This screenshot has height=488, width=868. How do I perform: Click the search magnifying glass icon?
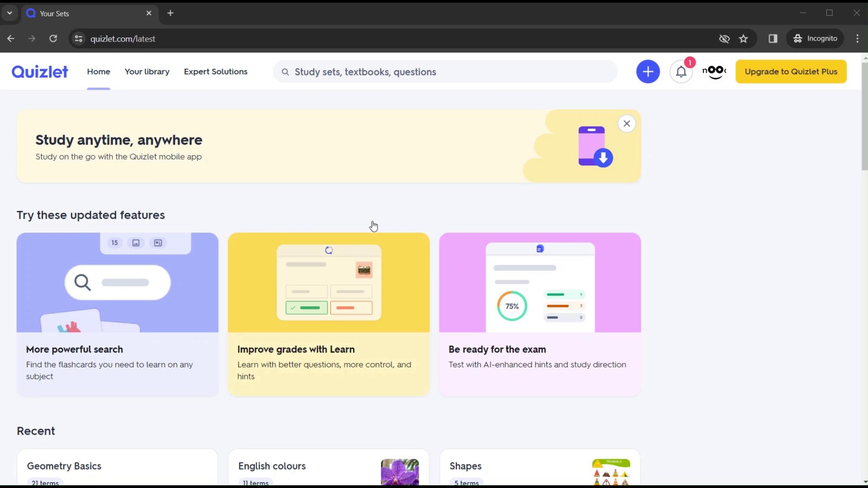(286, 71)
